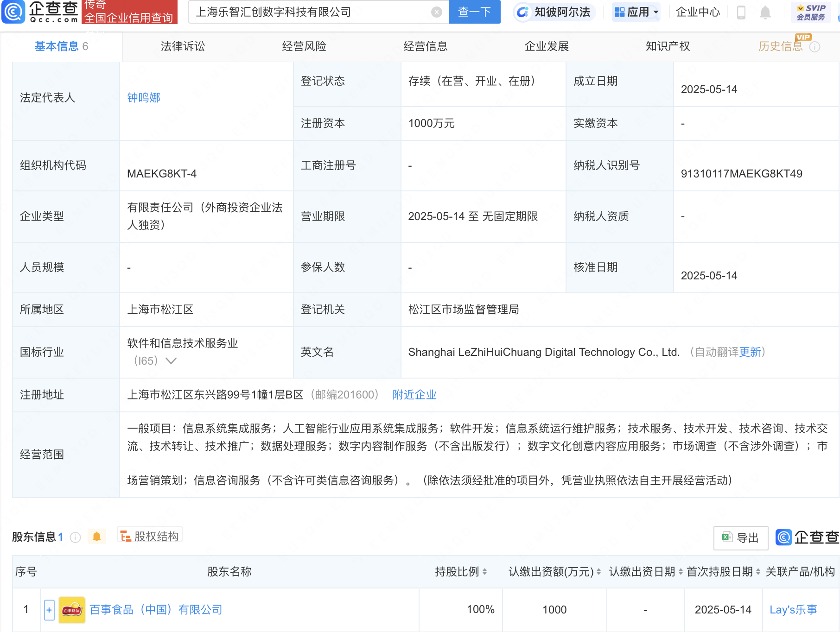Image resolution: width=840 pixels, height=632 pixels.
Task: Open the mobile phone app icon
Action: pyautogui.click(x=741, y=12)
